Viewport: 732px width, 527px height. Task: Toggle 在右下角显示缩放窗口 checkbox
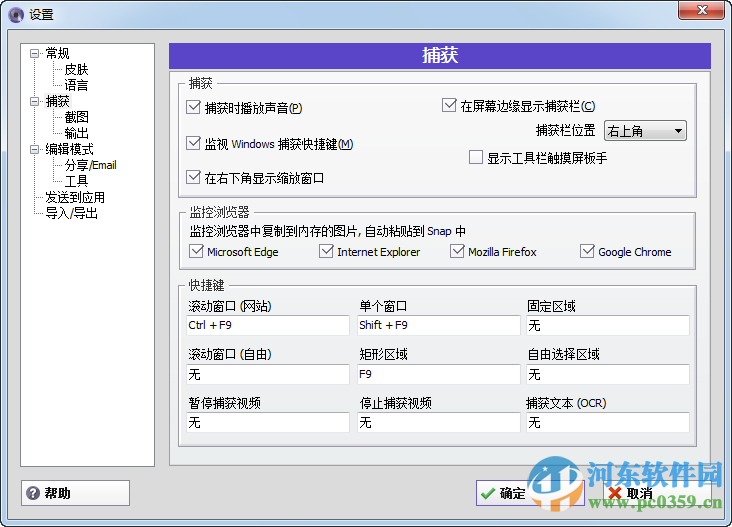pos(193,177)
